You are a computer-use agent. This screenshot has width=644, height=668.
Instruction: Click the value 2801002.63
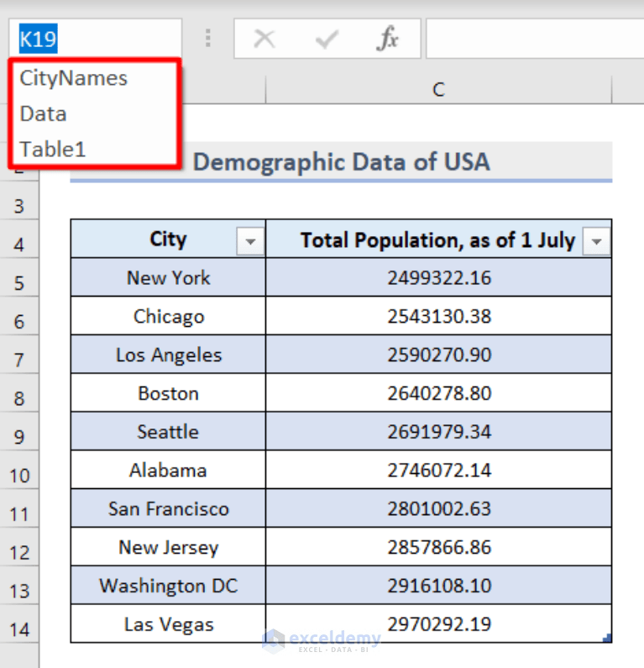pos(439,508)
